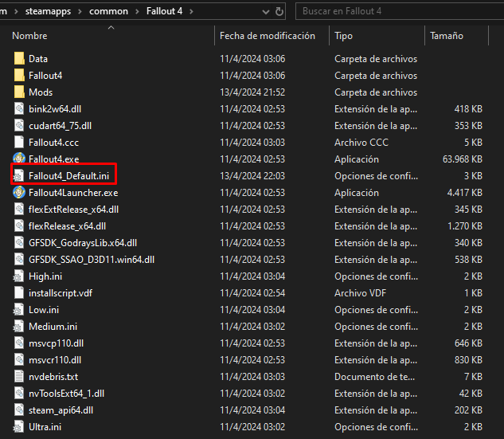Click the Fallout 4 breadcrumb segment
Screen dimensions: 504x439
[x=164, y=11]
